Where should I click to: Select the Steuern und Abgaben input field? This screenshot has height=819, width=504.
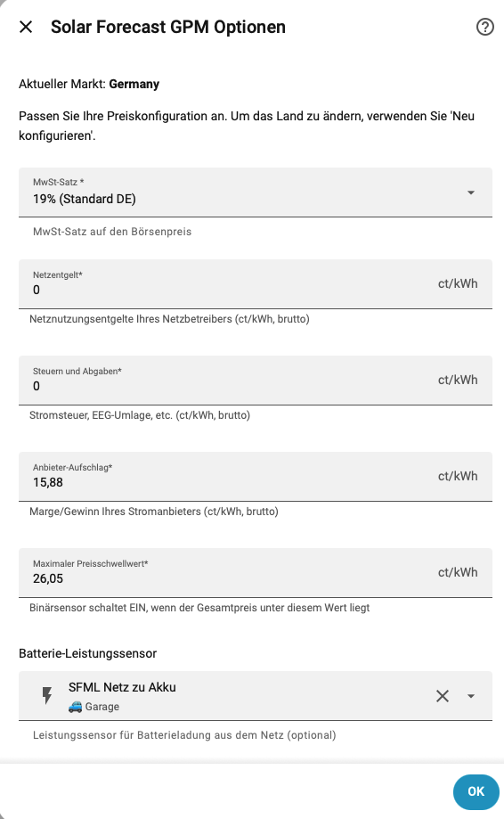[256, 381]
